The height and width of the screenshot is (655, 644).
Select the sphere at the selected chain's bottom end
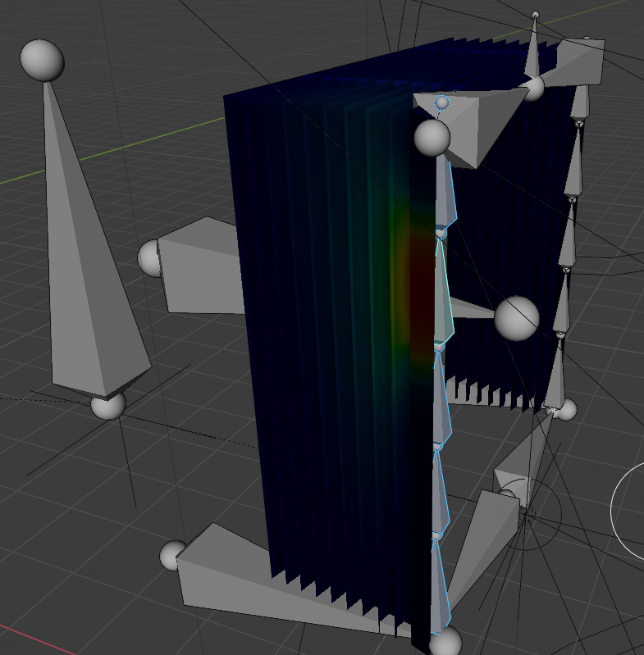(x=445, y=641)
